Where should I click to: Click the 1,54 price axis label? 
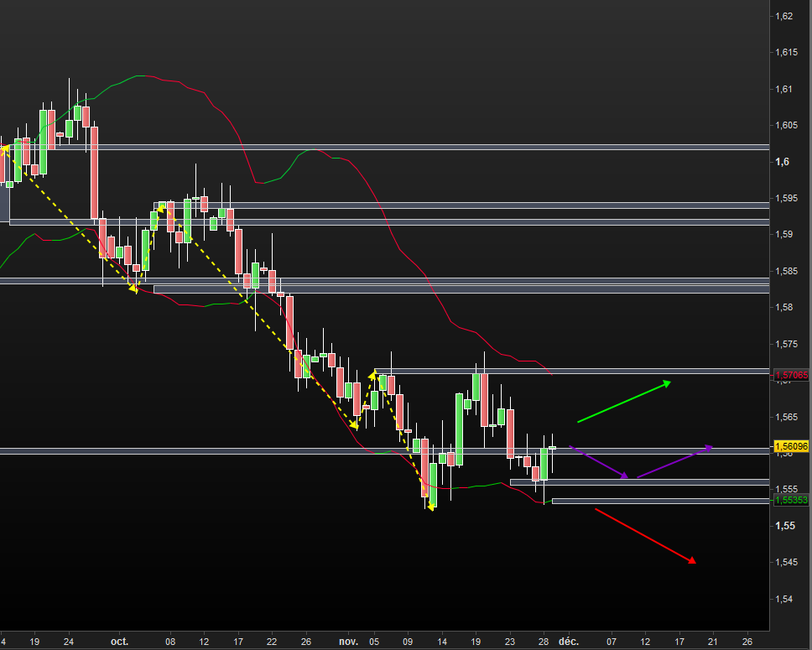(x=784, y=599)
